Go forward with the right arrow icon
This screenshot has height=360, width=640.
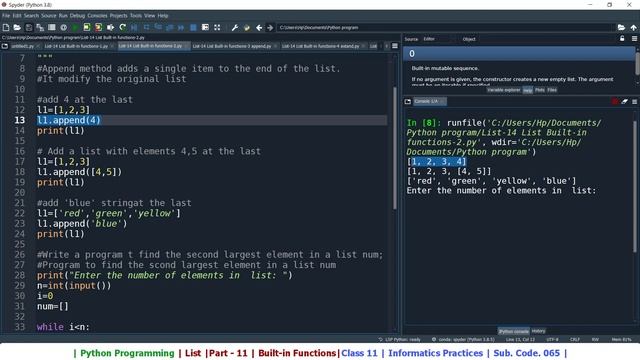[270, 27]
